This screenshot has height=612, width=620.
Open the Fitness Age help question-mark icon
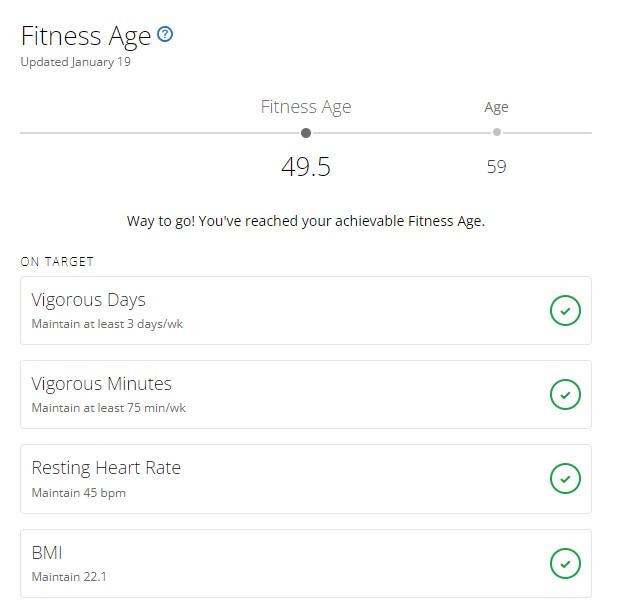click(x=165, y=34)
